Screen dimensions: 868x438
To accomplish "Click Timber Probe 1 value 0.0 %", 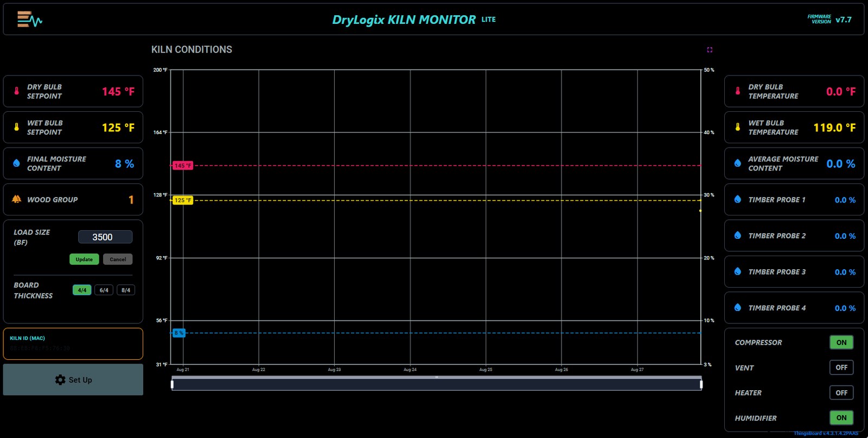I will pos(845,200).
